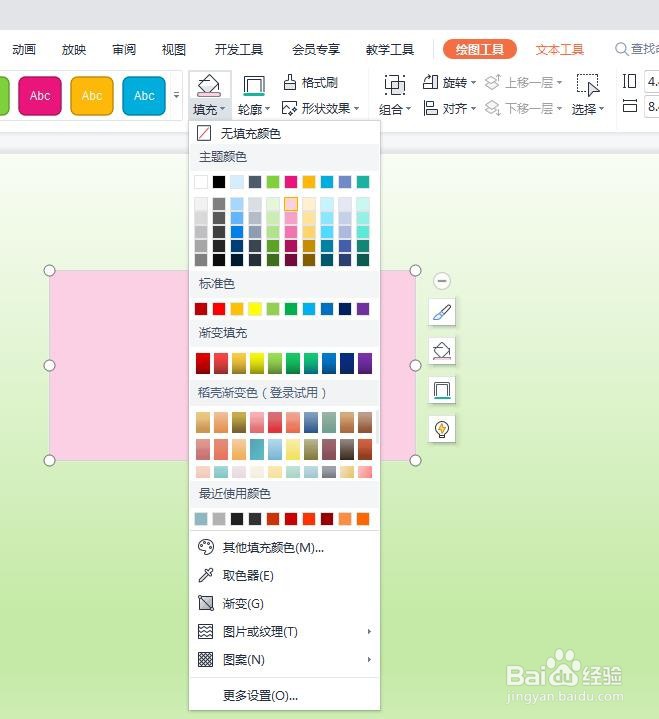
Task: Click the Rotate (旋转) icon
Action: click(x=430, y=82)
